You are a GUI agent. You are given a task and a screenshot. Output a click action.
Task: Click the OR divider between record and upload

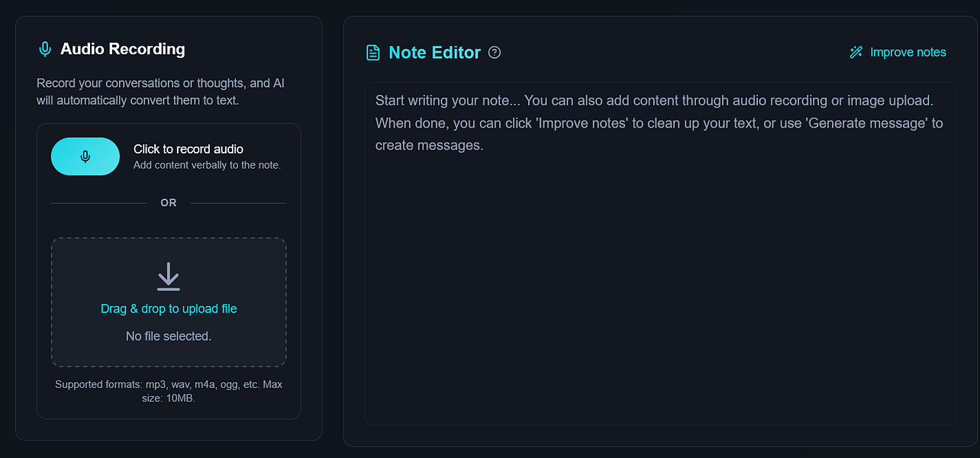pyautogui.click(x=169, y=203)
